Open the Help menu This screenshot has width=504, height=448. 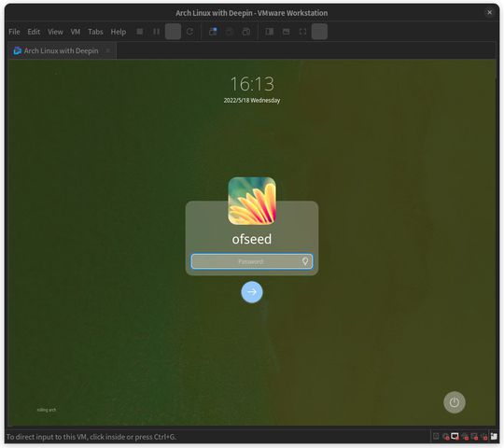(119, 32)
